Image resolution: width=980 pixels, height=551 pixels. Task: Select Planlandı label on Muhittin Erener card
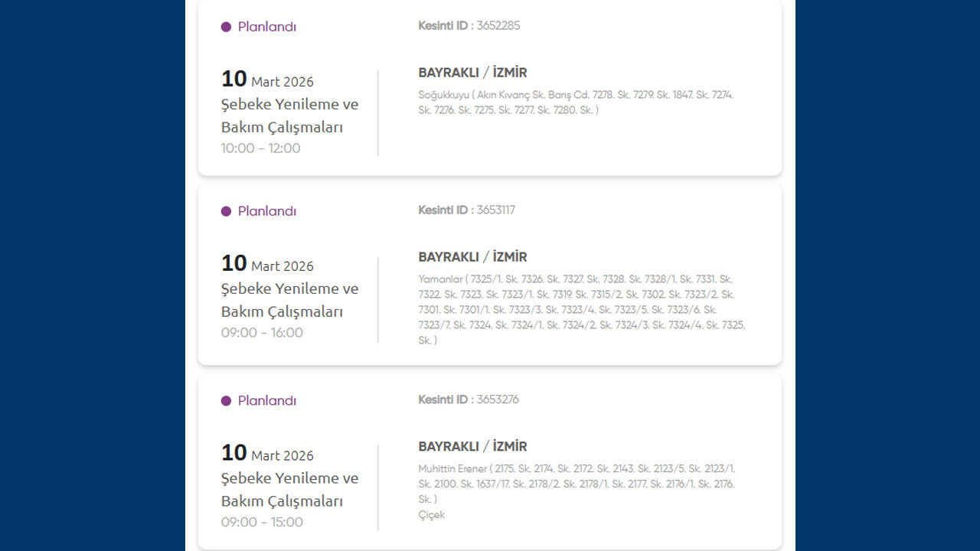tap(266, 401)
